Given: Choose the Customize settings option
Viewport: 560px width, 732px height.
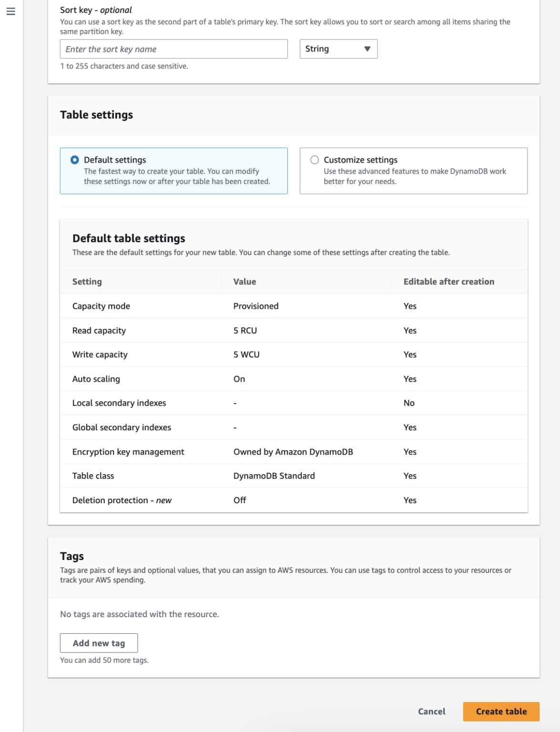Looking at the screenshot, I should (x=315, y=160).
